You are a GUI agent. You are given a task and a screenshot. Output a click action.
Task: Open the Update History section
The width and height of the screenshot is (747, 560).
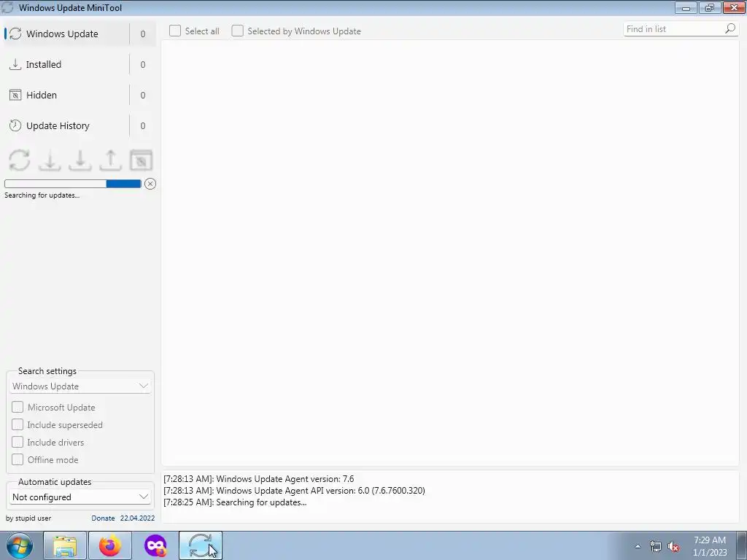point(80,125)
